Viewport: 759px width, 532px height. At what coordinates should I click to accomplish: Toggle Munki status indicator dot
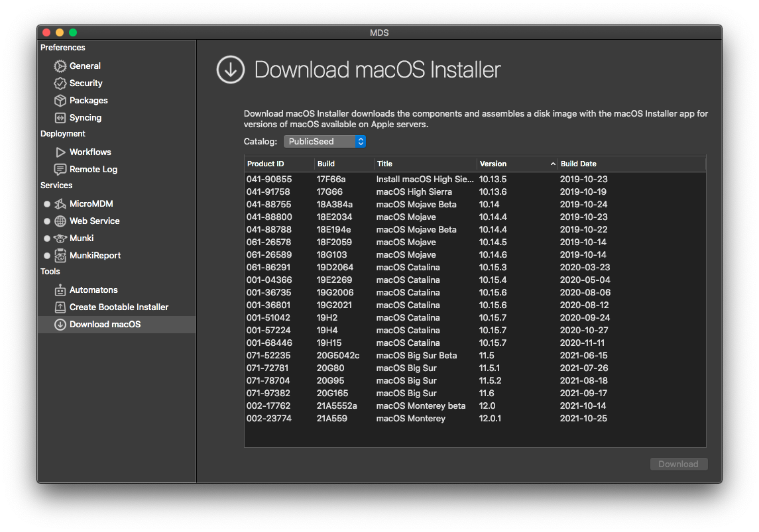click(47, 239)
